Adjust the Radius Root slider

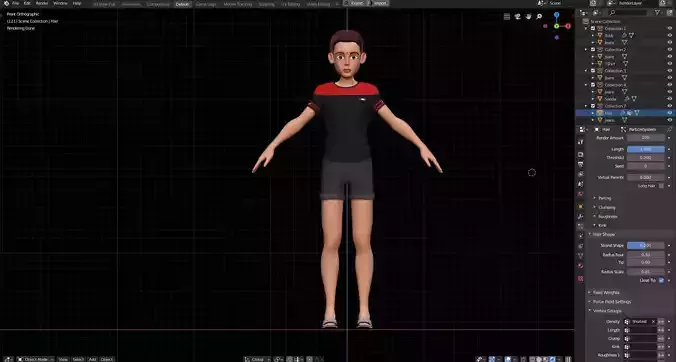pos(645,255)
